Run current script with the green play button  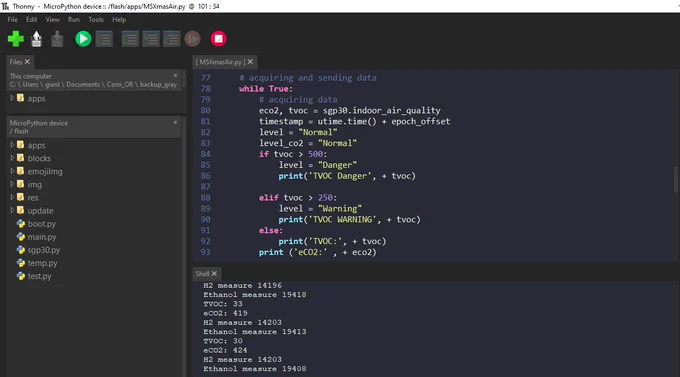tap(83, 39)
